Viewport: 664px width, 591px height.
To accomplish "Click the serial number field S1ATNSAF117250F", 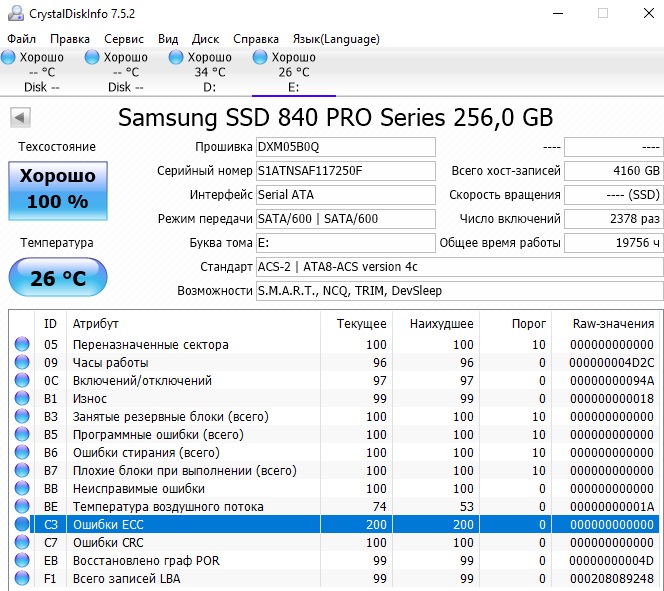I will (346, 171).
